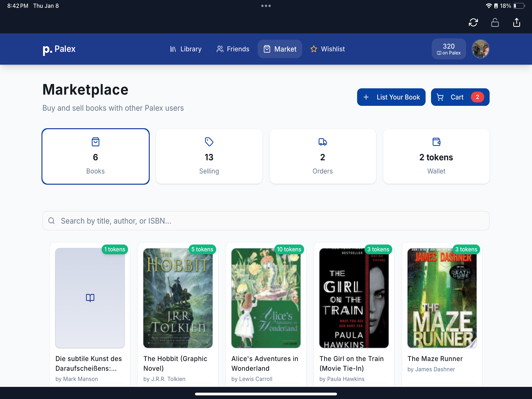The width and height of the screenshot is (532, 399).
Task: Switch to the Market tab
Action: coord(280,49)
